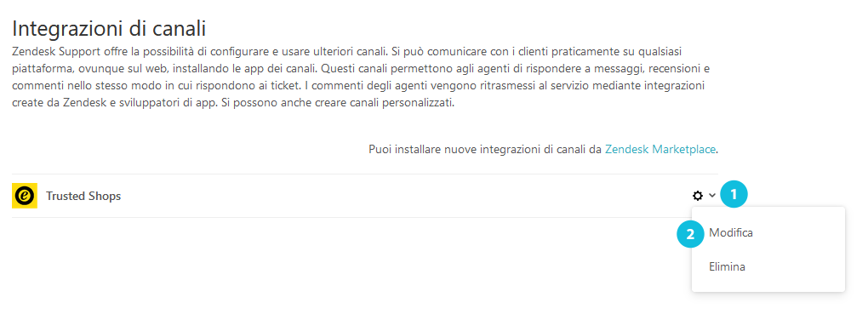Select Modifica from the dropdown menu

pyautogui.click(x=731, y=232)
